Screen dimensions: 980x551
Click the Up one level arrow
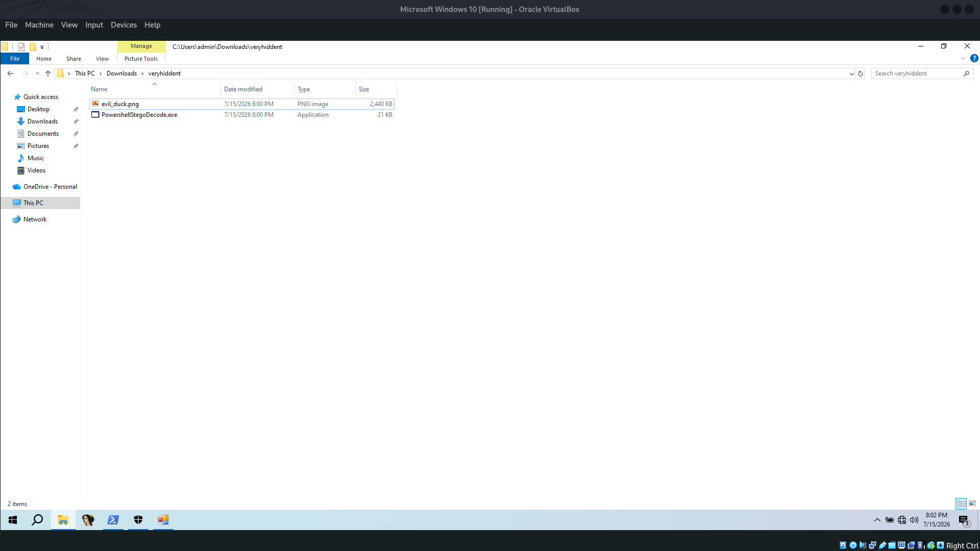tap(48, 73)
